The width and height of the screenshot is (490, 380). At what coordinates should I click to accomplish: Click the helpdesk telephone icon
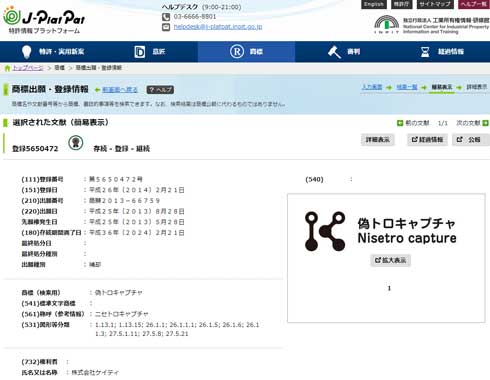(x=166, y=17)
